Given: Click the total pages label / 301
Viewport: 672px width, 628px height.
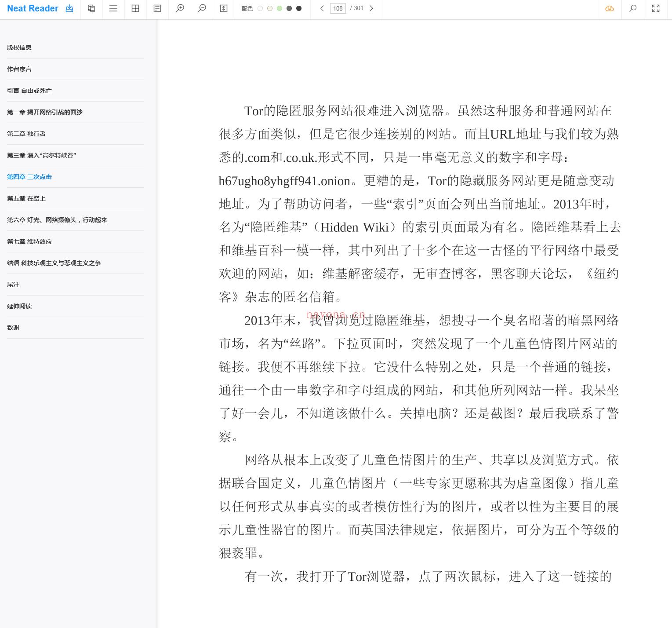Looking at the screenshot, I should pos(356,8).
